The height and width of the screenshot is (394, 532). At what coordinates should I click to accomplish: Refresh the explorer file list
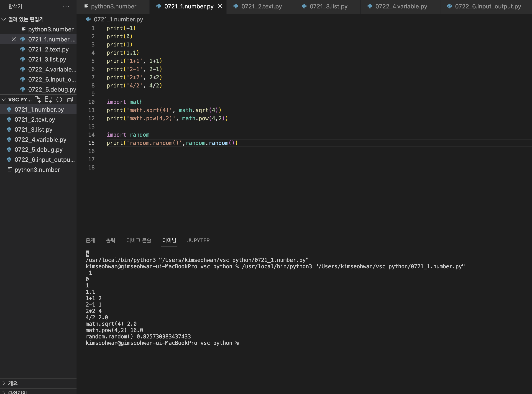click(59, 100)
